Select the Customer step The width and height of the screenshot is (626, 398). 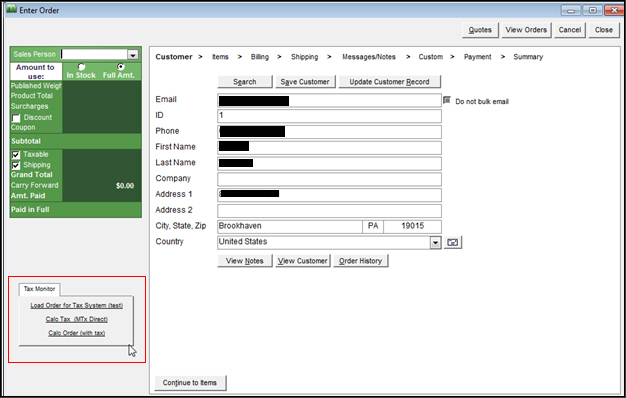tap(174, 57)
